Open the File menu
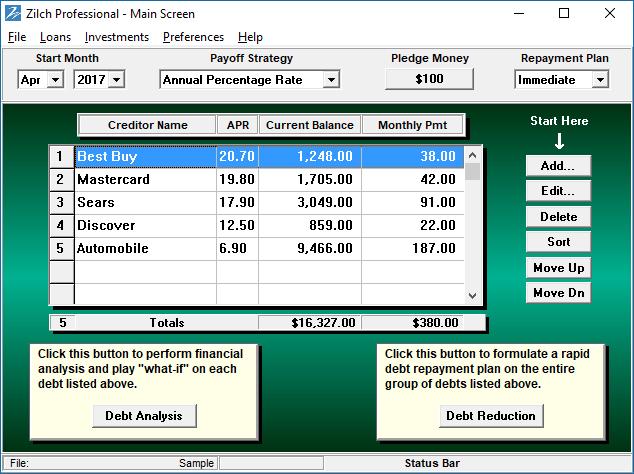This screenshot has width=634, height=474. (x=17, y=37)
